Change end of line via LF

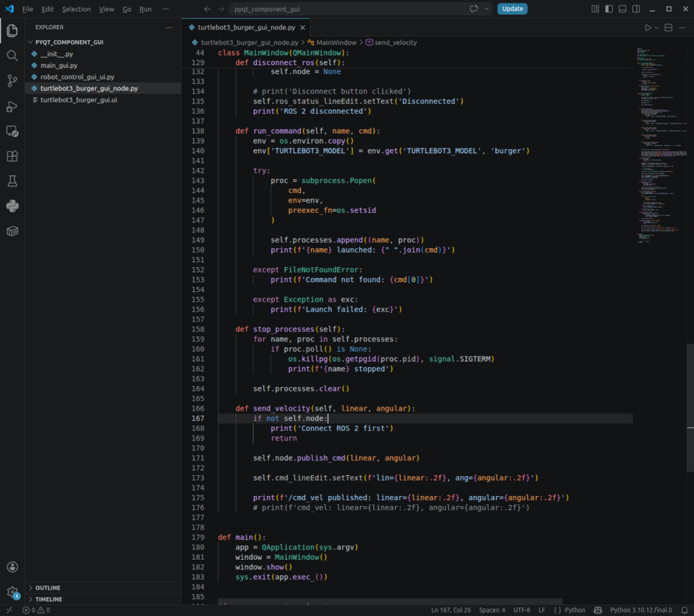(542, 611)
